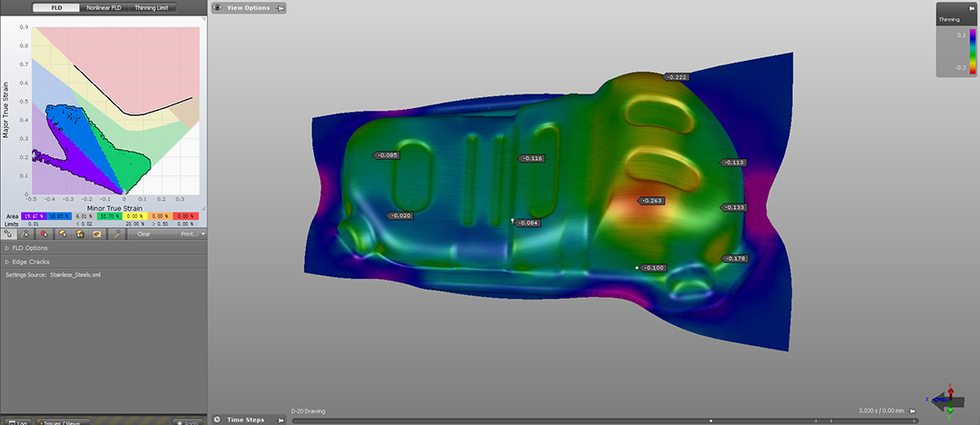Screen dimensions: 980x425
Task: Click the -0.133 thinning label
Action: 734,208
